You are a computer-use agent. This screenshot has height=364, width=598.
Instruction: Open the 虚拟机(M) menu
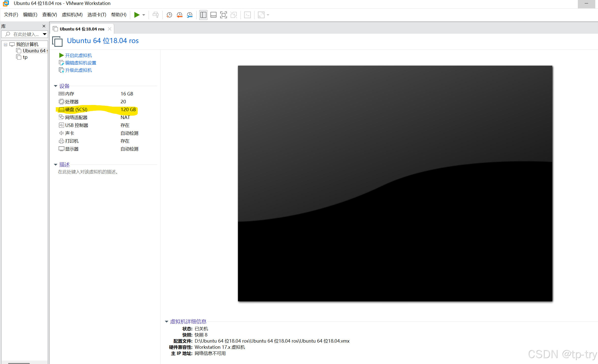(x=72, y=15)
